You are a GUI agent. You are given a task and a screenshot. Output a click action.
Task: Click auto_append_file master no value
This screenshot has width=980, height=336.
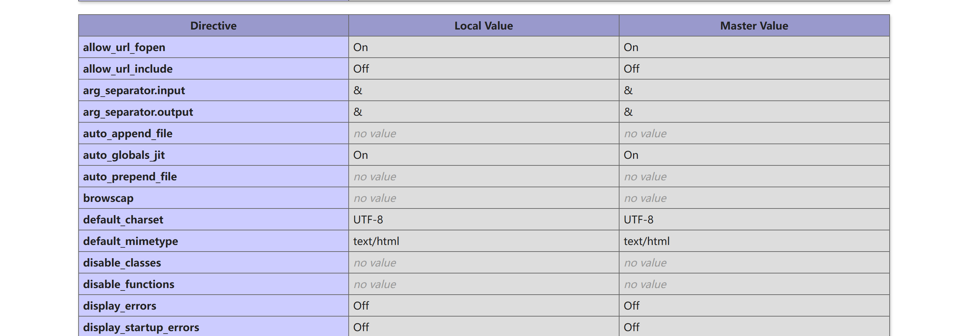point(645,133)
